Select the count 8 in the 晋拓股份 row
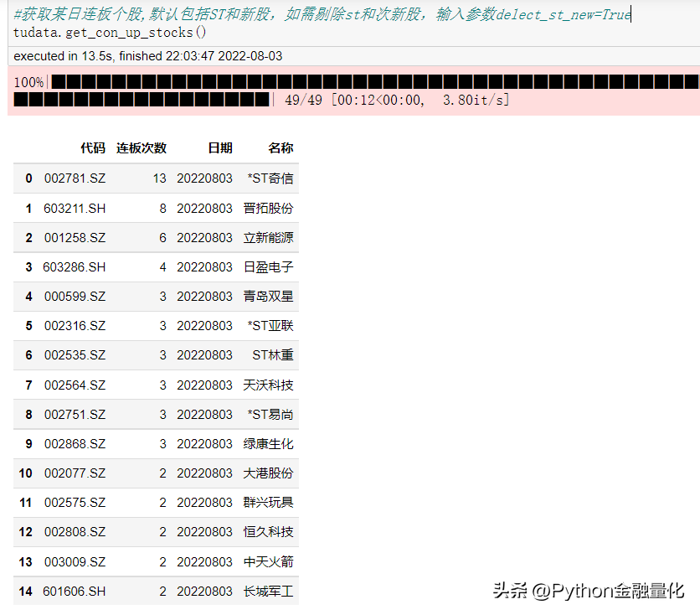 163,209
